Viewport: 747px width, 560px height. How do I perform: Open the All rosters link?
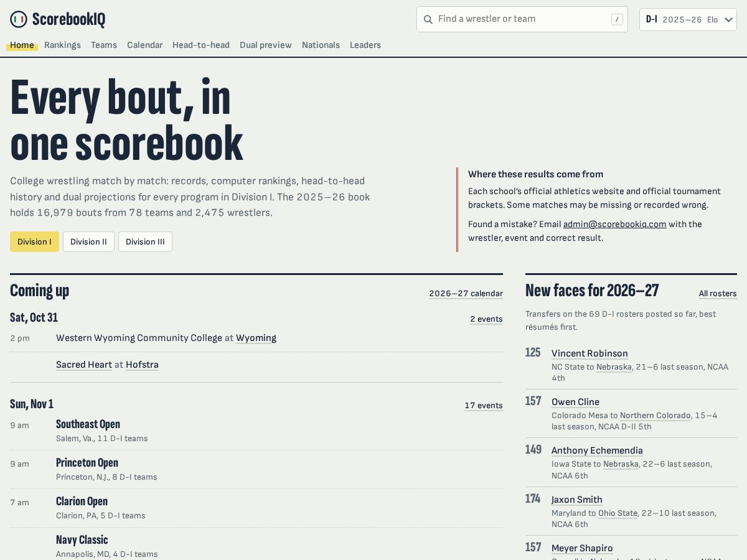[718, 293]
